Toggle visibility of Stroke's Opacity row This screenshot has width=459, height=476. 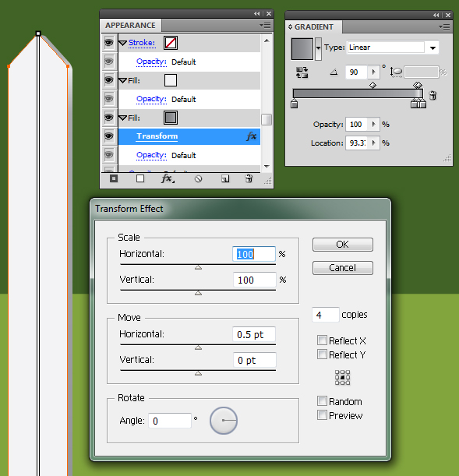pyautogui.click(x=108, y=62)
